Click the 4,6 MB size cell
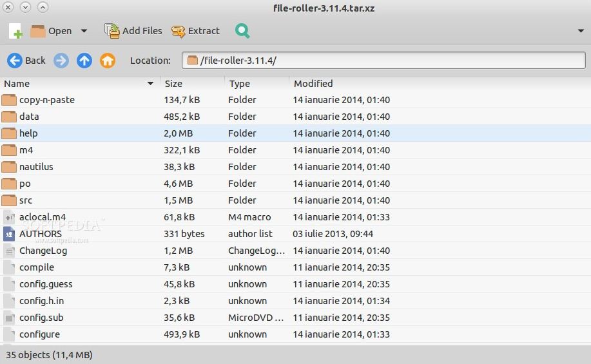Viewport: 591px width, 364px height. [179, 184]
